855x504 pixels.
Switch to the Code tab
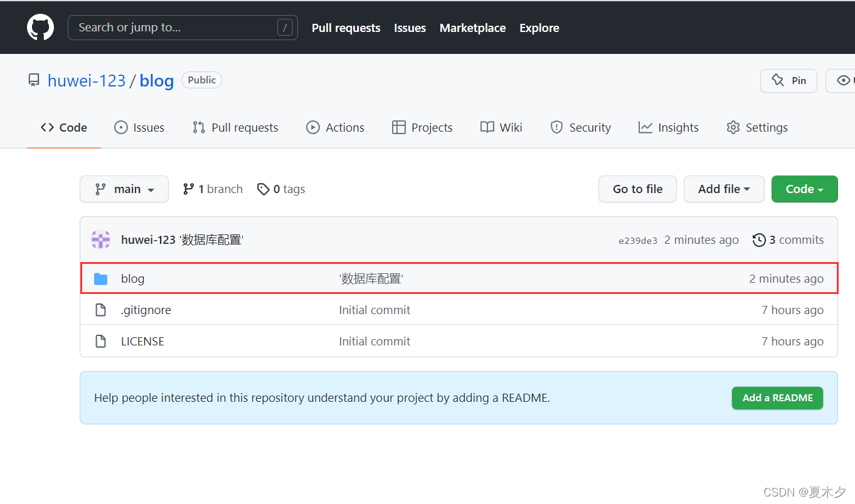pyautogui.click(x=64, y=127)
